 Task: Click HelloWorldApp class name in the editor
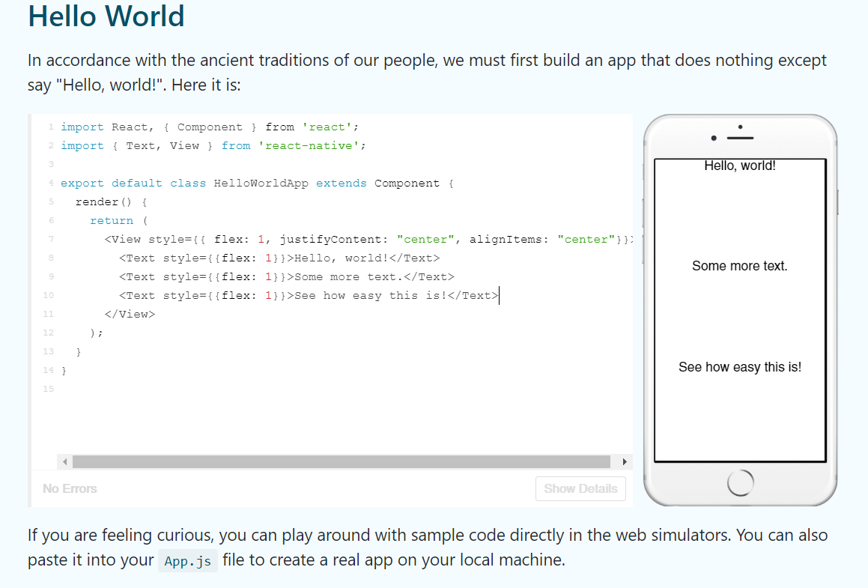click(261, 184)
